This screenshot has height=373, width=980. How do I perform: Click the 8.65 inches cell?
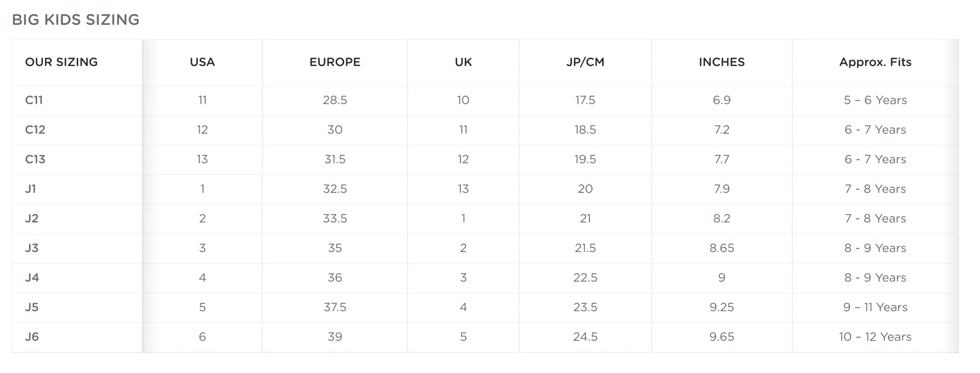point(722,248)
